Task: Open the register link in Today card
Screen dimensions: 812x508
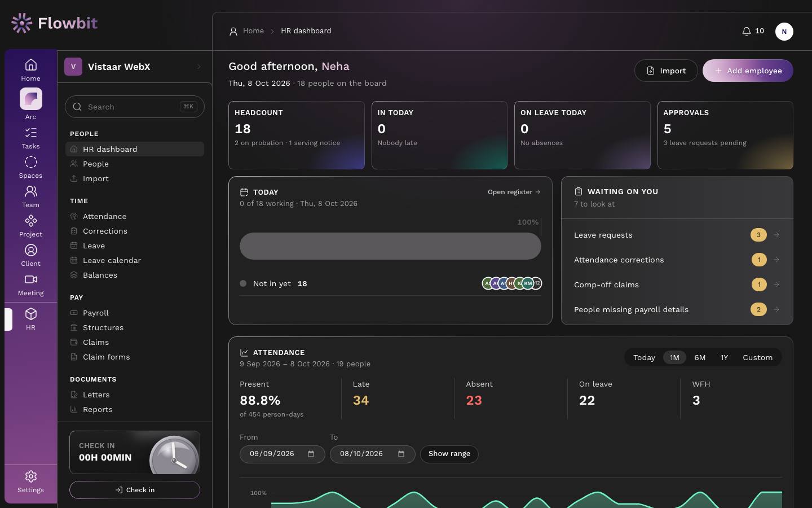Action: tap(514, 192)
